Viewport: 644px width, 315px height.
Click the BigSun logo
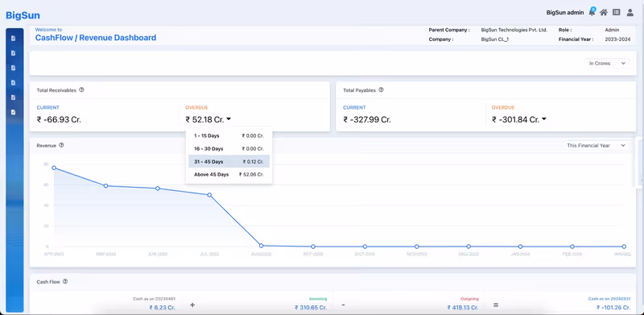[x=23, y=15]
